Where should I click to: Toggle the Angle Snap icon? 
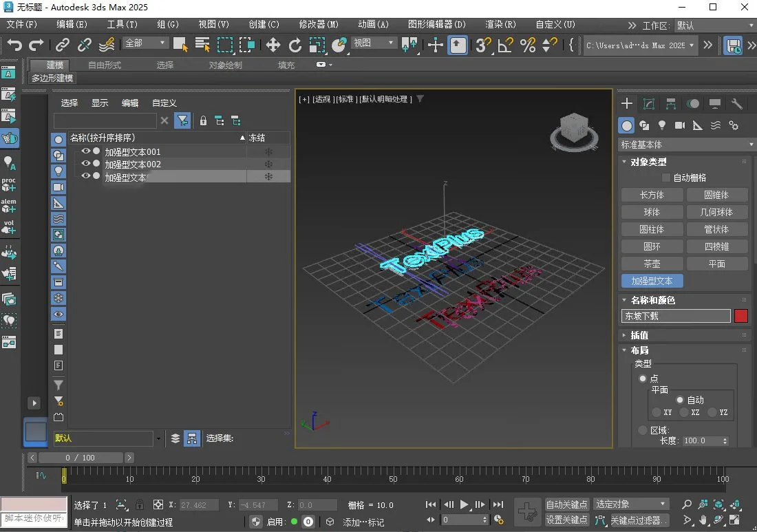tap(506, 45)
